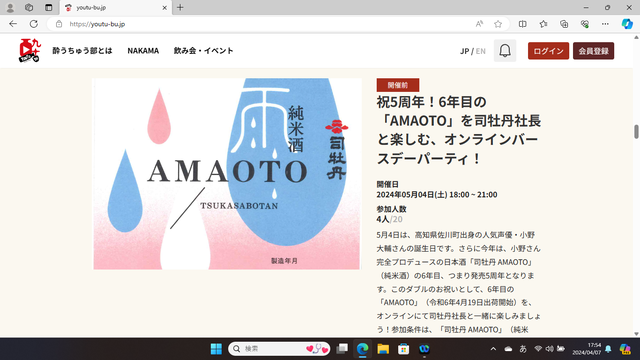This screenshot has height=360, width=640.
Task: Open Microsoft Store on taskbar
Action: 403,349
